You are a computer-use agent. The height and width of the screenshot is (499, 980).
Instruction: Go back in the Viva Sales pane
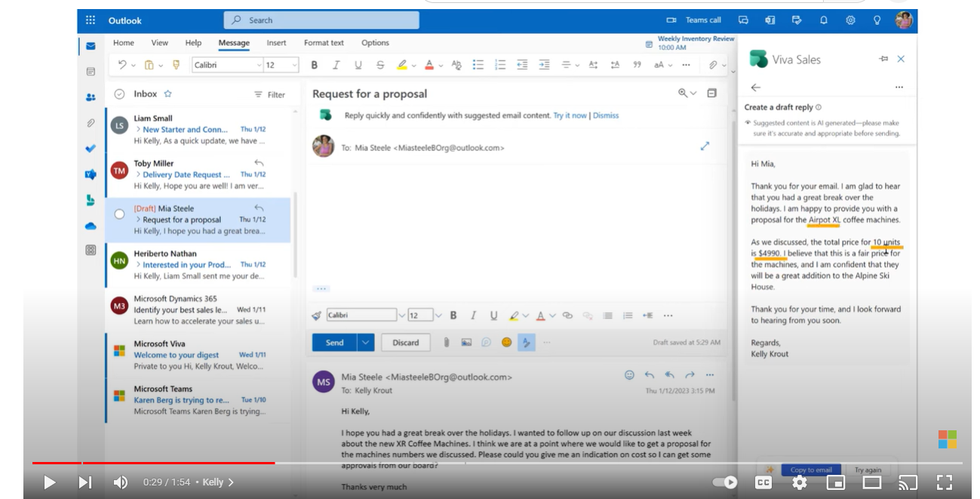[755, 88]
